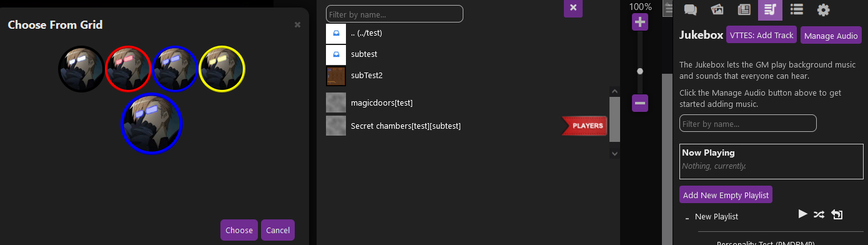Collapse the New Playlist entry

click(687, 218)
